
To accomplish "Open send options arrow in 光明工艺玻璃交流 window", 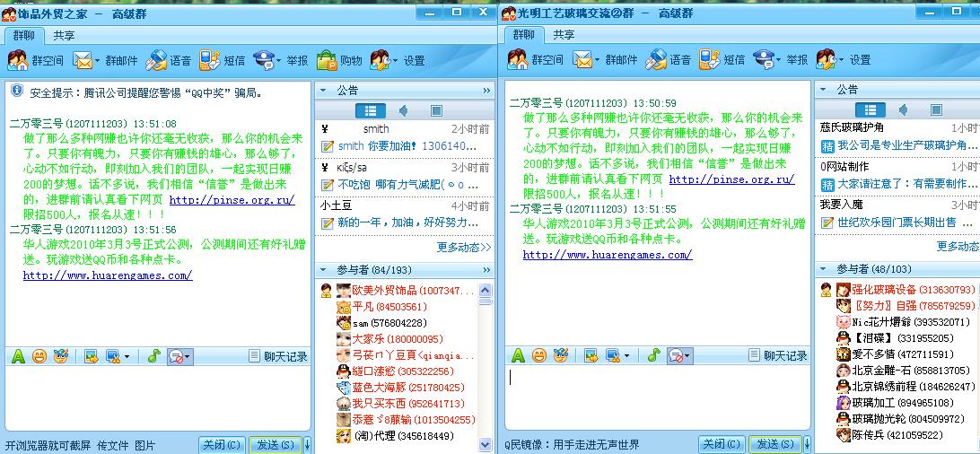I will (x=808, y=445).
